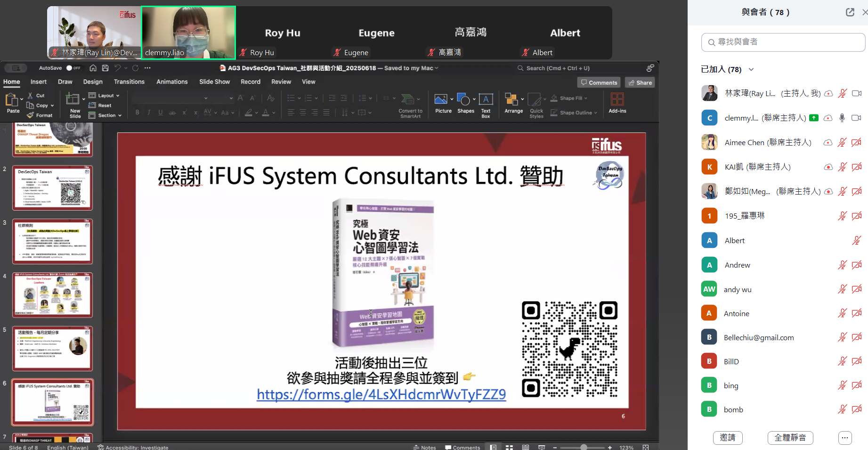The height and width of the screenshot is (450, 868).
Task: Insert a Text Box
Action: click(x=486, y=99)
